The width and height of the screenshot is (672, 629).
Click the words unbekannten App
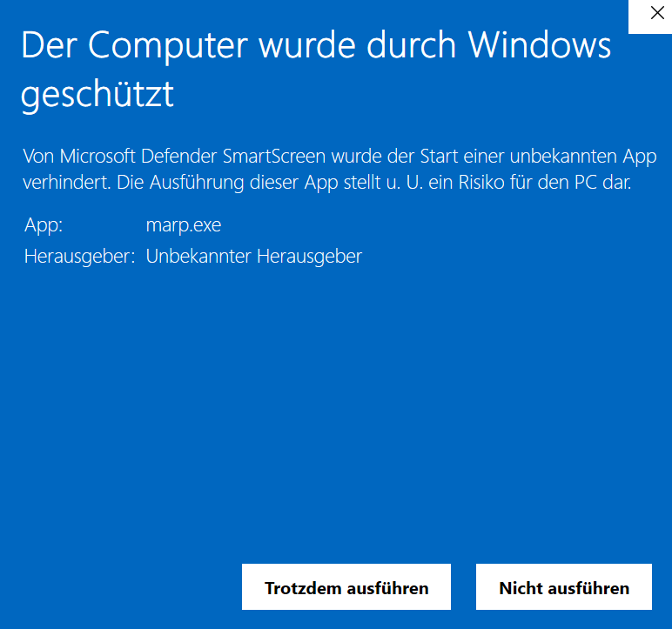[x=583, y=157]
